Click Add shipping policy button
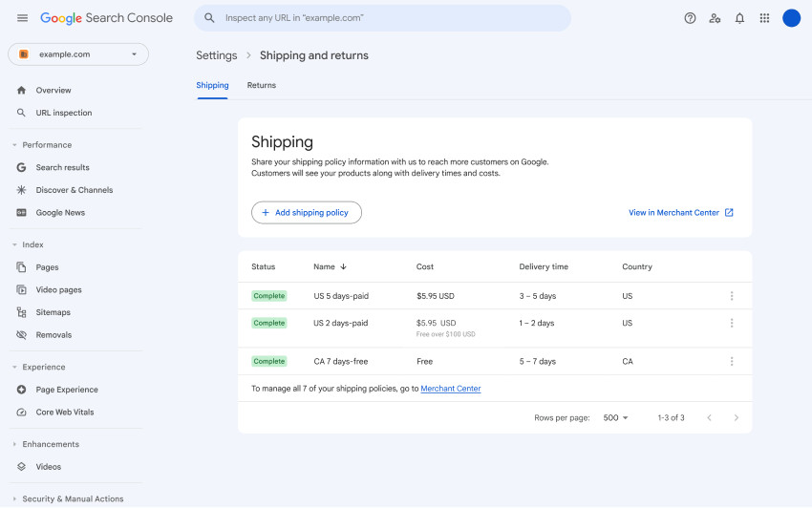 [307, 213]
